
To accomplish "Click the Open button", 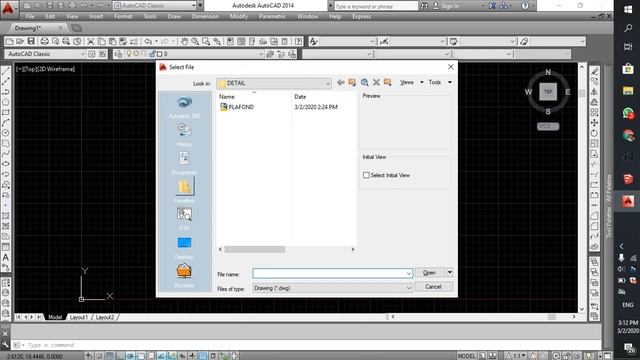I will coord(429,272).
